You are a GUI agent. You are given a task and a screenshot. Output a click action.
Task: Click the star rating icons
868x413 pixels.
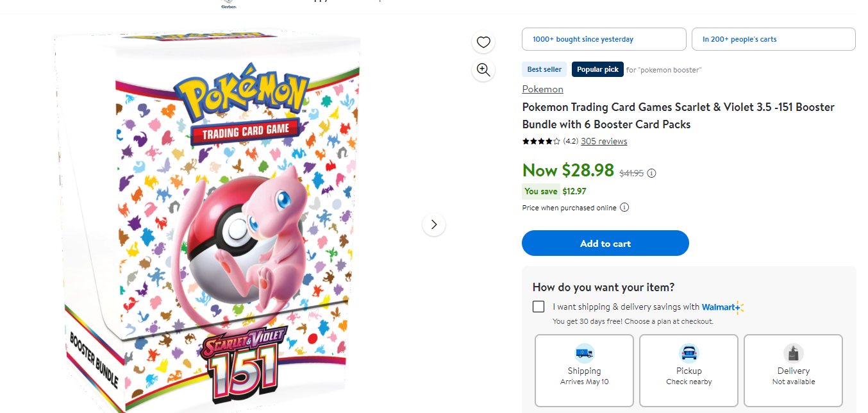(x=541, y=142)
